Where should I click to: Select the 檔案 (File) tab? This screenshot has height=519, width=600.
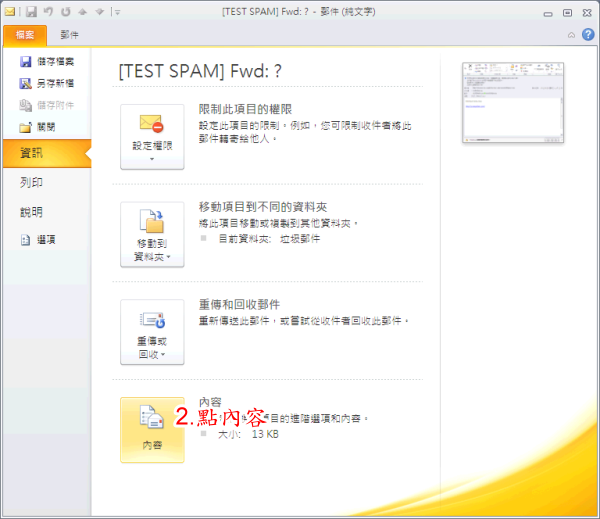[x=24, y=35]
